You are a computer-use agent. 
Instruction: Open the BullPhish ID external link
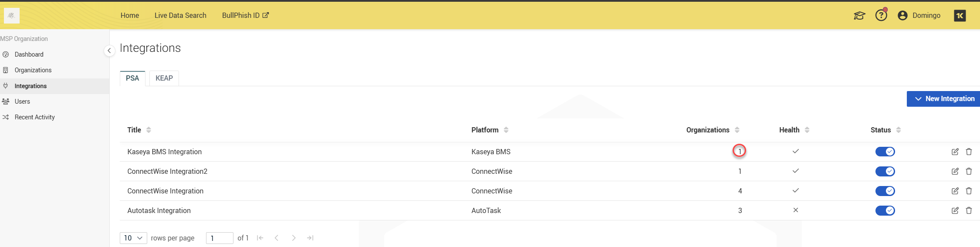245,15
